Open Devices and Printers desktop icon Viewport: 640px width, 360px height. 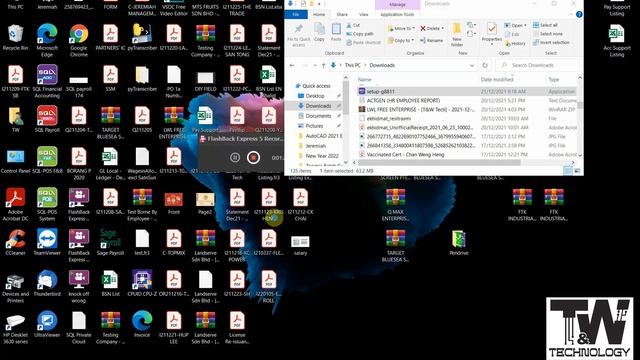(x=15, y=286)
